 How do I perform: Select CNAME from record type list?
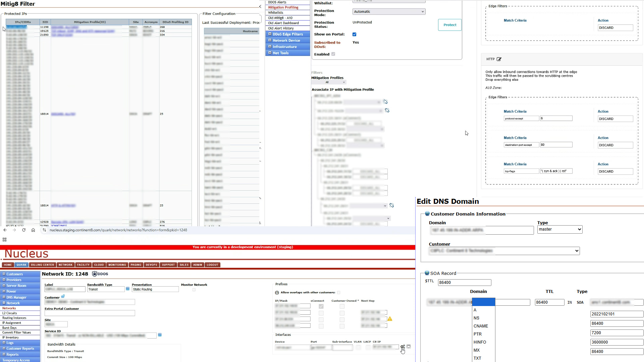click(x=481, y=326)
